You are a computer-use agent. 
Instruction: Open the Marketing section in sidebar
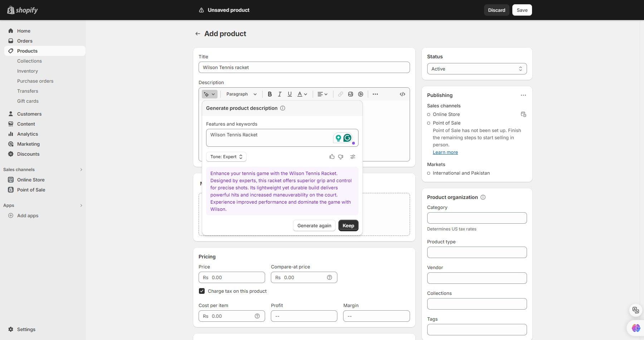(28, 144)
